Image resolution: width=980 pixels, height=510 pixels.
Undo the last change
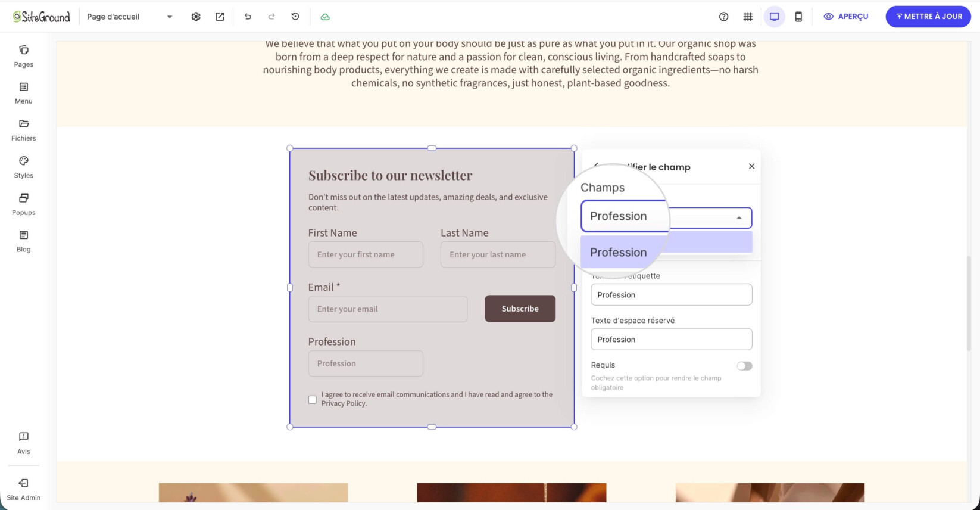(x=248, y=17)
